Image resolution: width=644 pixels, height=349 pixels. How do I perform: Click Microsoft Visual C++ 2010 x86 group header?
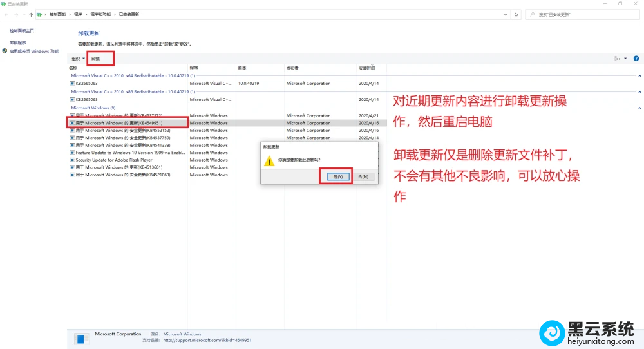click(x=133, y=92)
